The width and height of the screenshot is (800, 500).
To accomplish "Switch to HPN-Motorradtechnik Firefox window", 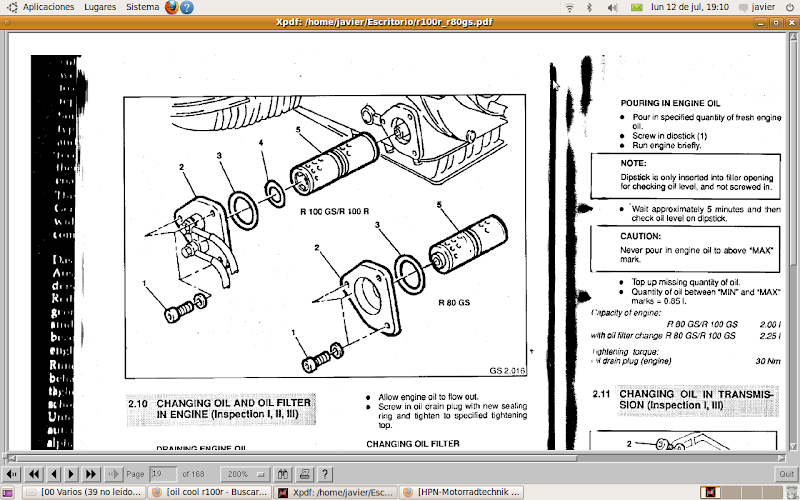I will (x=461, y=492).
